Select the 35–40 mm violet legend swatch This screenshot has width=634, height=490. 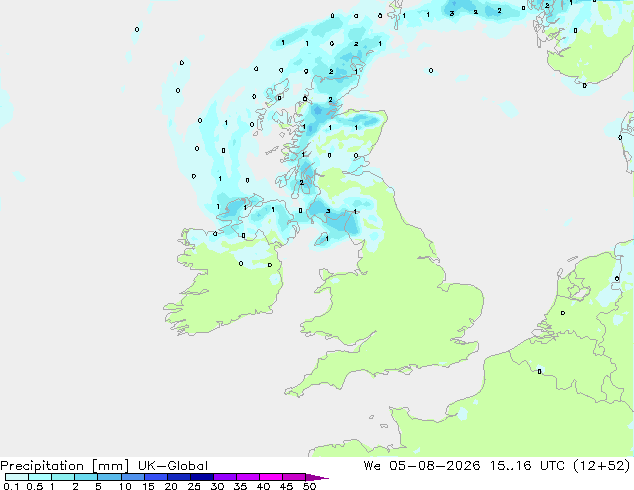(x=248, y=477)
